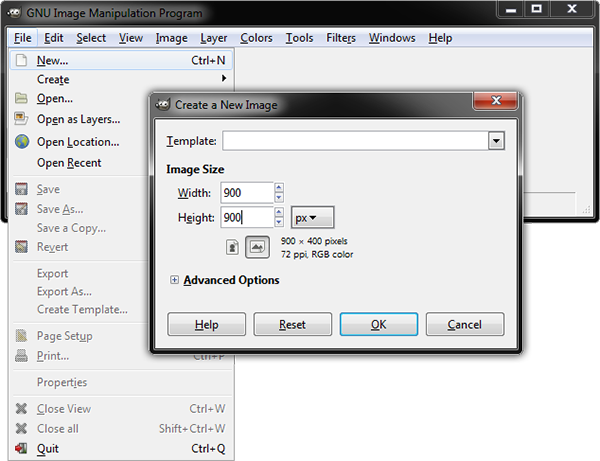600x461 pixels.
Task: Open the Filters menu
Action: coord(340,38)
